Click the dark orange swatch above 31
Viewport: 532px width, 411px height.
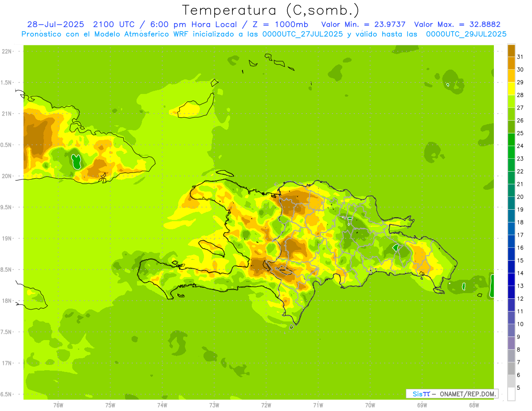tap(511, 50)
